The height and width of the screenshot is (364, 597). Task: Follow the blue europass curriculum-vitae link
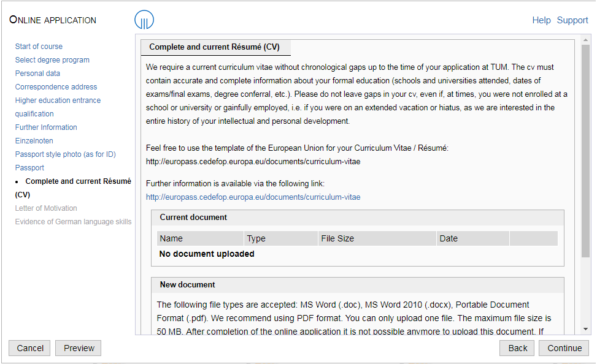click(x=253, y=197)
